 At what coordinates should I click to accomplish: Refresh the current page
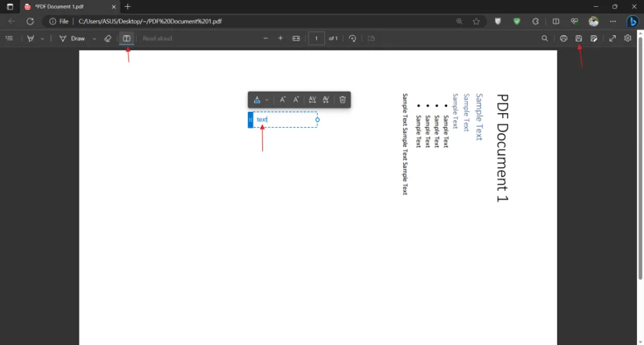[x=30, y=21]
